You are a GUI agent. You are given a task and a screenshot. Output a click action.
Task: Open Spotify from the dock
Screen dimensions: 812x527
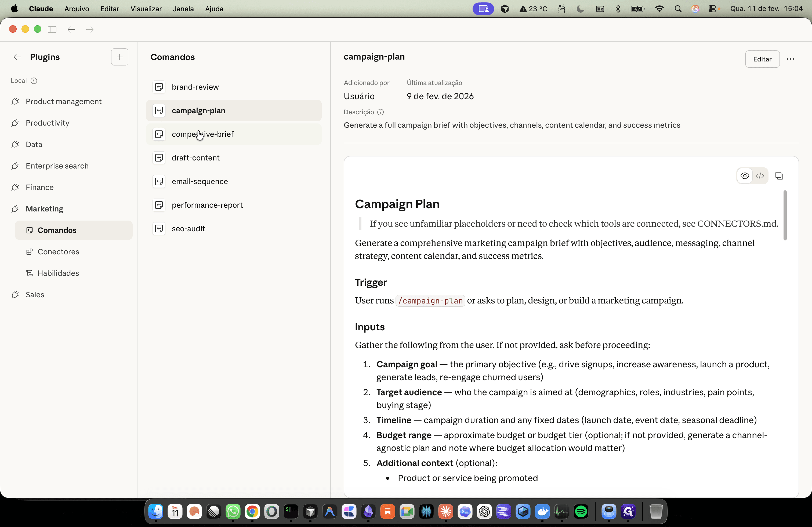(x=581, y=511)
